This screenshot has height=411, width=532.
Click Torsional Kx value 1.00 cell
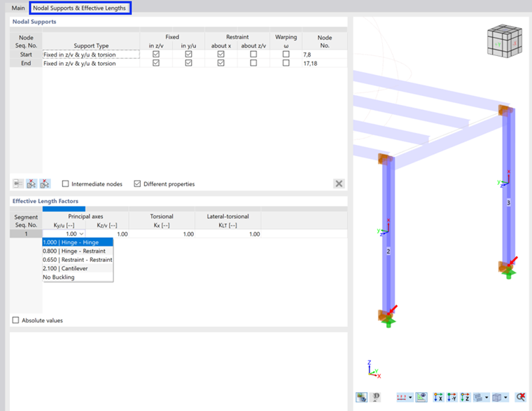[162, 234]
